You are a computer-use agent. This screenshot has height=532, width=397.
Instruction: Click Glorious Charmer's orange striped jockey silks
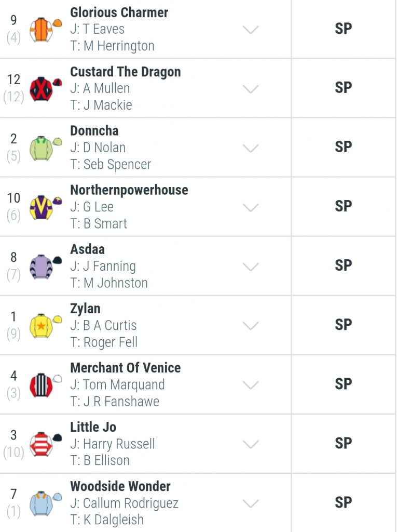point(46,30)
